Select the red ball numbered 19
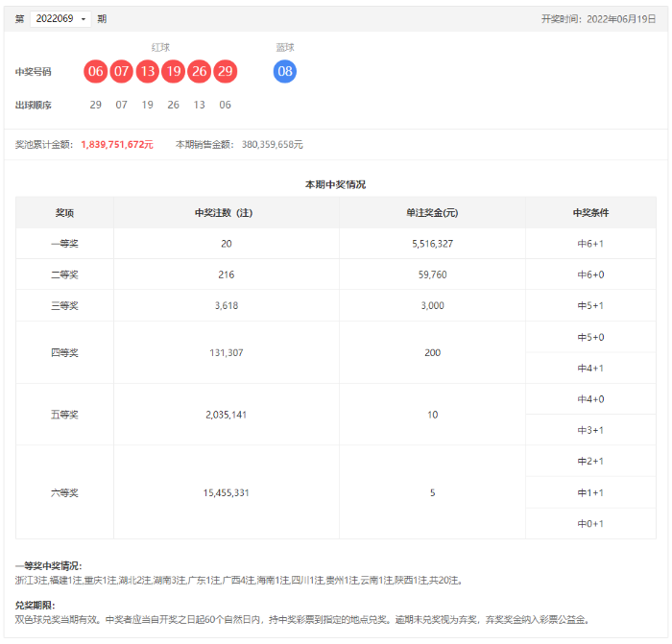The width and height of the screenshot is (672, 644). pos(173,72)
